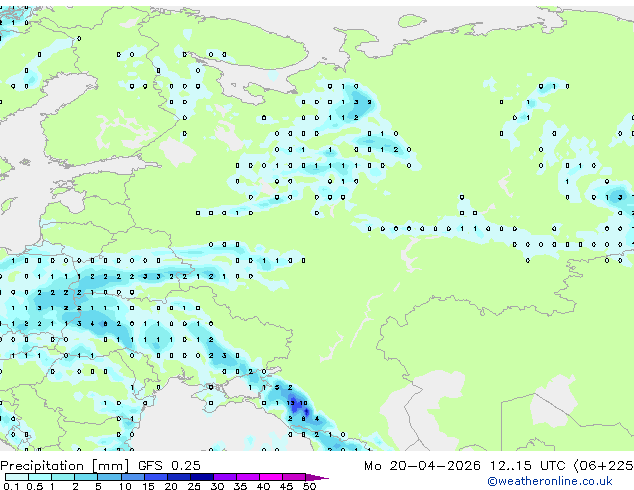Select the 2–5 mm legend swatch
The image size is (634, 490).
[x=86, y=477]
